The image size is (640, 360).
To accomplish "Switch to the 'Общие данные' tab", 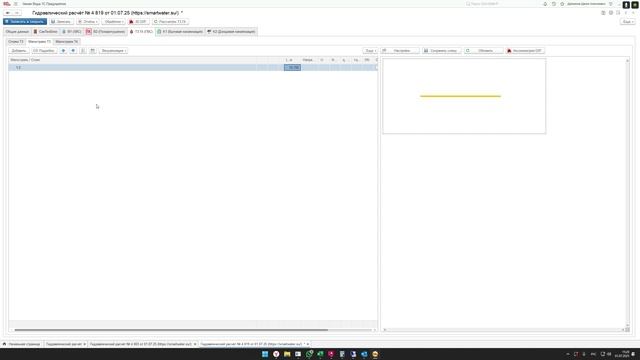I will tap(17, 31).
